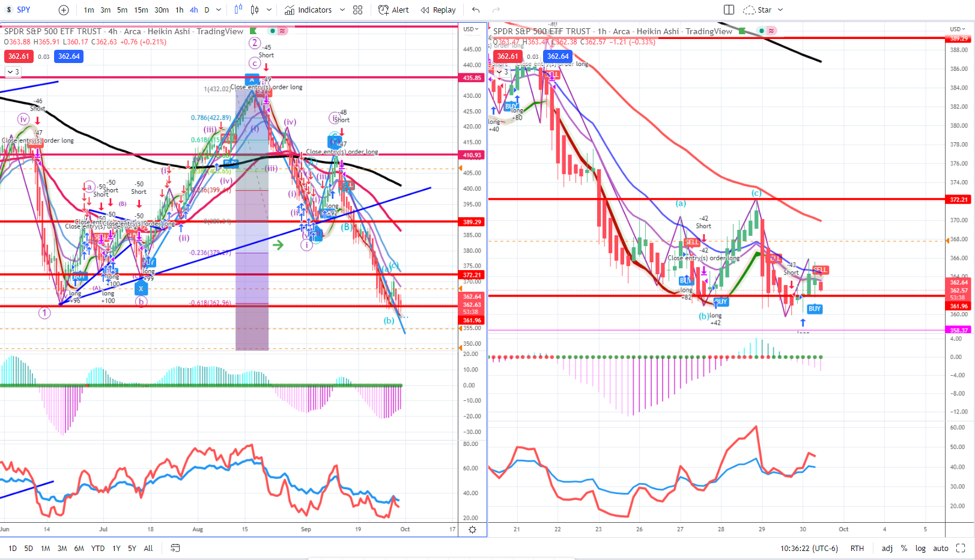Click the fullscreen mode icon
This screenshot has width=975, height=560.
pyautogui.click(x=961, y=548)
